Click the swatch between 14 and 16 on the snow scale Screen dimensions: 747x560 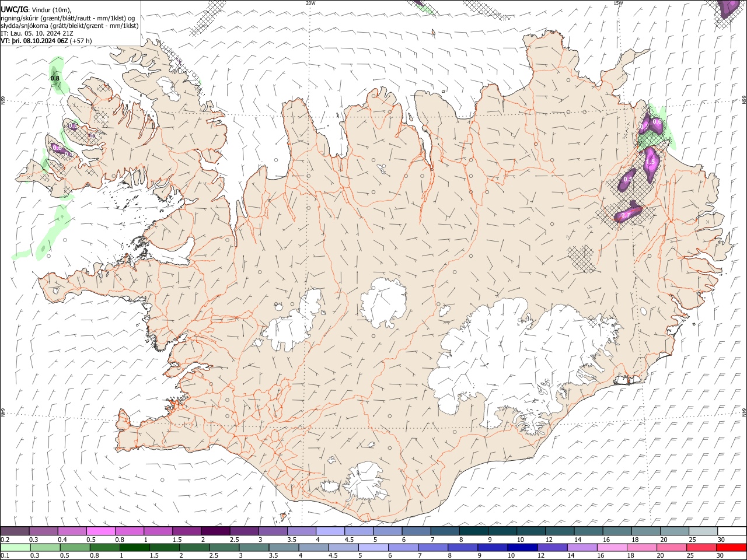[588, 531]
